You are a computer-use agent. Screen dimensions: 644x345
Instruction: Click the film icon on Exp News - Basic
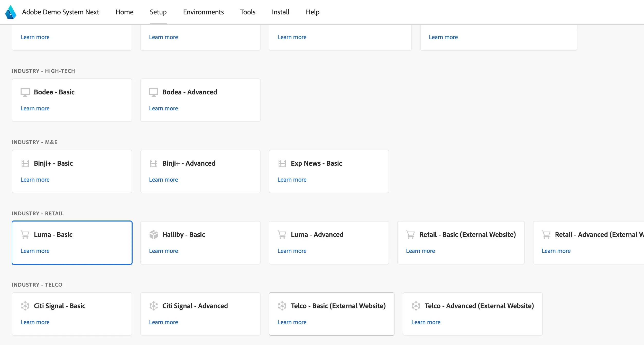click(282, 163)
